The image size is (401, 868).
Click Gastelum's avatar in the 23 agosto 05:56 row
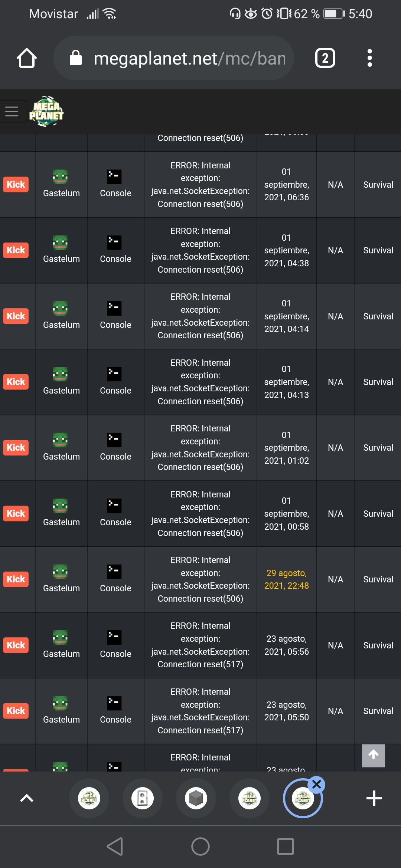[60, 637]
